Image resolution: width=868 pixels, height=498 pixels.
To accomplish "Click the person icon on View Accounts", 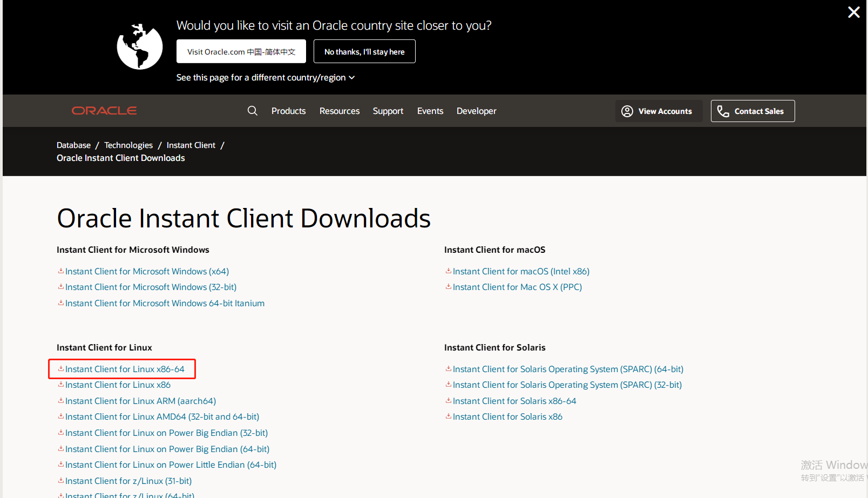I will point(627,111).
